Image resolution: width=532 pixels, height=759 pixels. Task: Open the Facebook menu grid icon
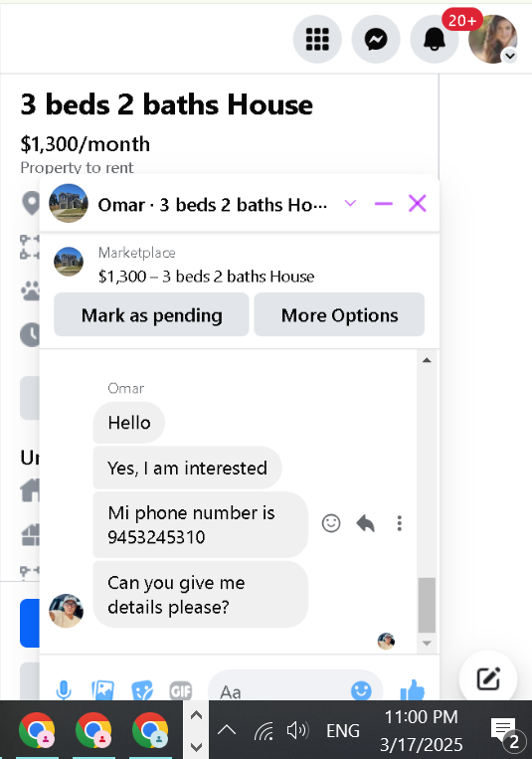click(x=317, y=39)
